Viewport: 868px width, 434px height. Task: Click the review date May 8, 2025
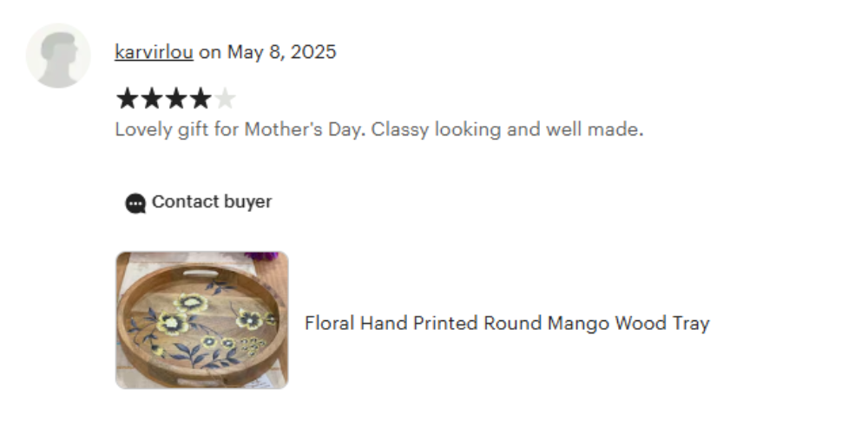click(281, 52)
